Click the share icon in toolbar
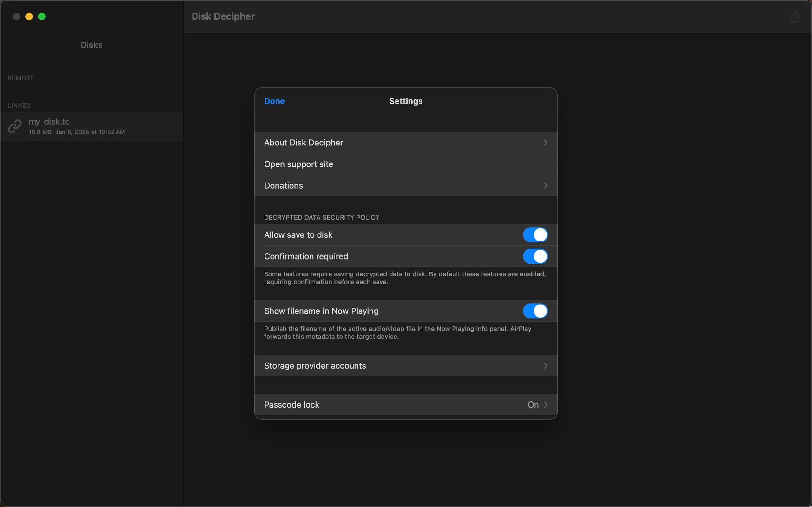 (795, 16)
